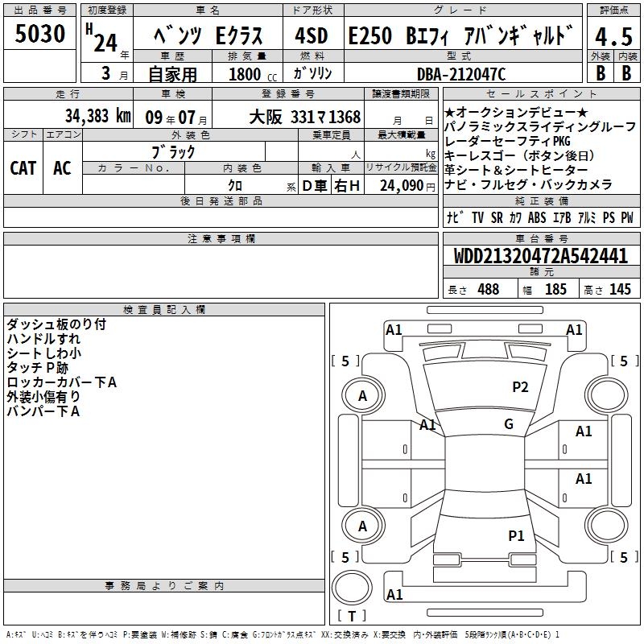This screenshot has height=644, width=644.
Task: Click the mileage value 34,383 km
Action: coord(97,116)
